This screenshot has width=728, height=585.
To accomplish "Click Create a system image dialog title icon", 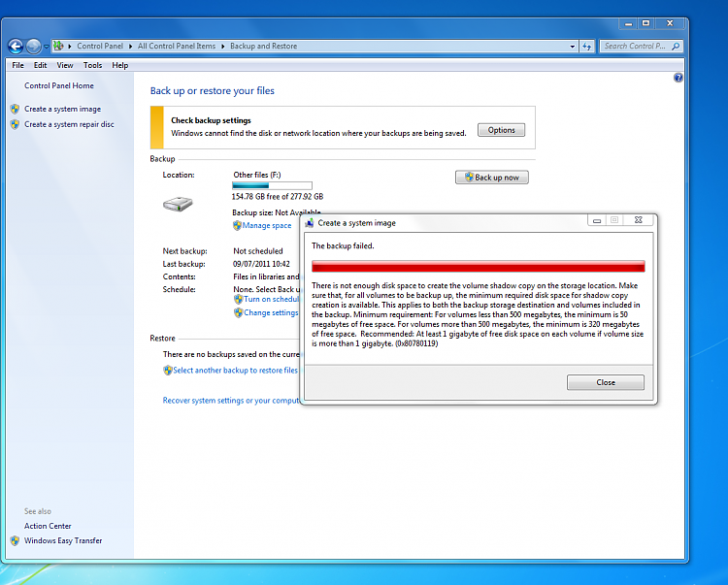I will [x=310, y=223].
